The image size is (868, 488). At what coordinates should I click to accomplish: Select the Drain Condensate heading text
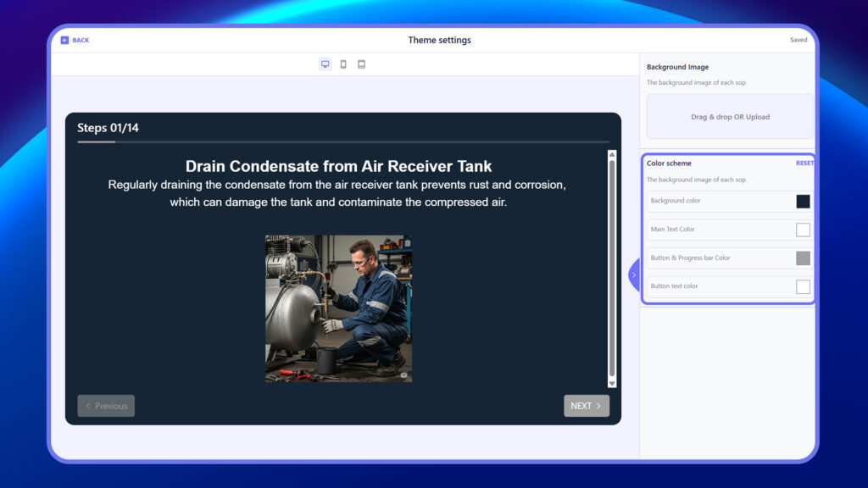point(338,166)
